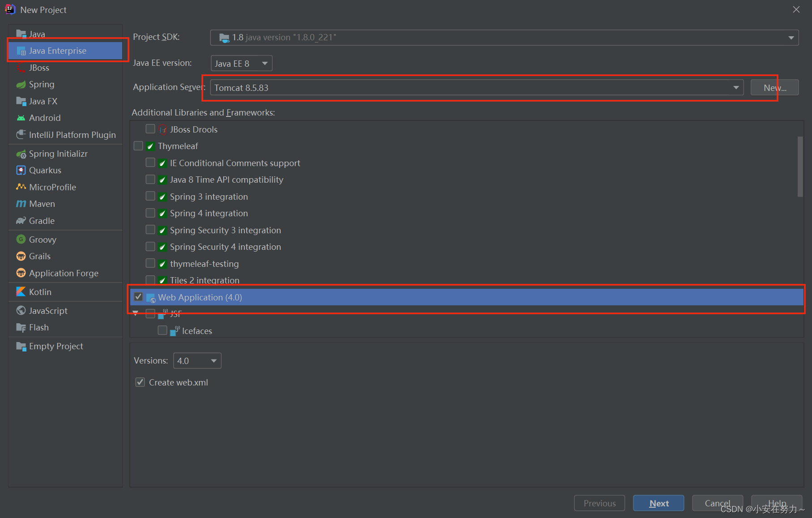Close the New Project dialog
Screen dimensions: 812x518
796,9
